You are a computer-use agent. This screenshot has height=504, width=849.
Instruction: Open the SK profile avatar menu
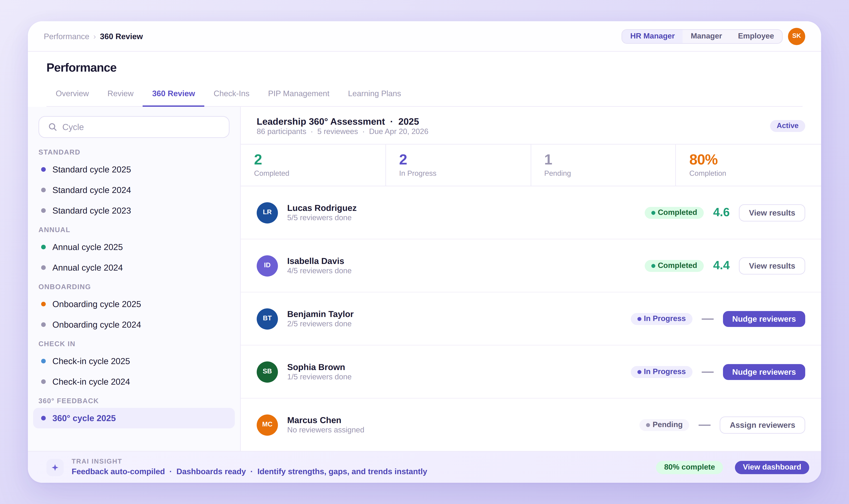coord(797,36)
